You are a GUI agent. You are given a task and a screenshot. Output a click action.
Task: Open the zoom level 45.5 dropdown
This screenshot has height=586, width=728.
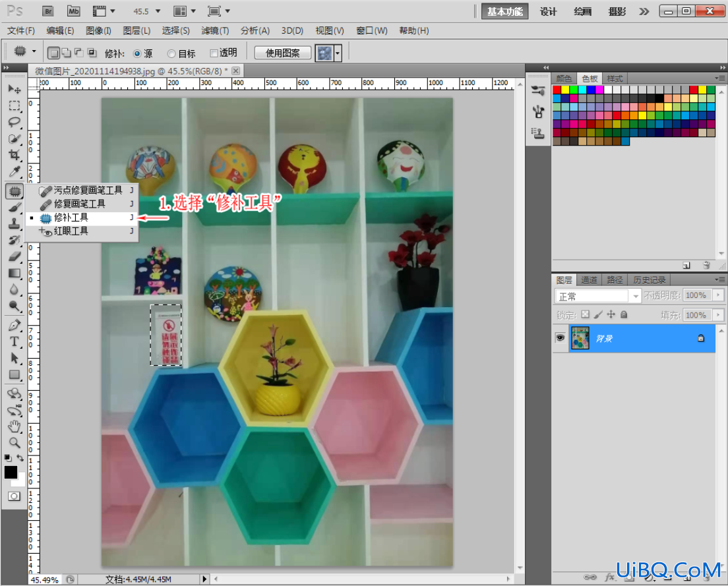[158, 11]
